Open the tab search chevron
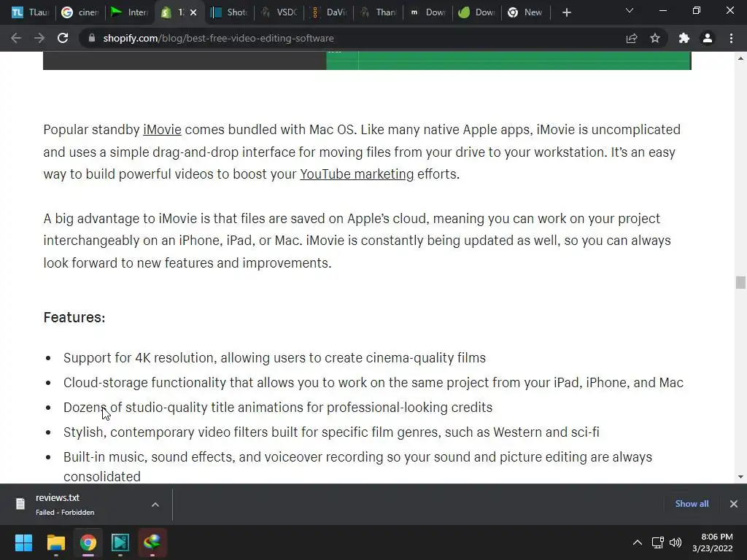The height and width of the screenshot is (560, 747). coord(630,10)
